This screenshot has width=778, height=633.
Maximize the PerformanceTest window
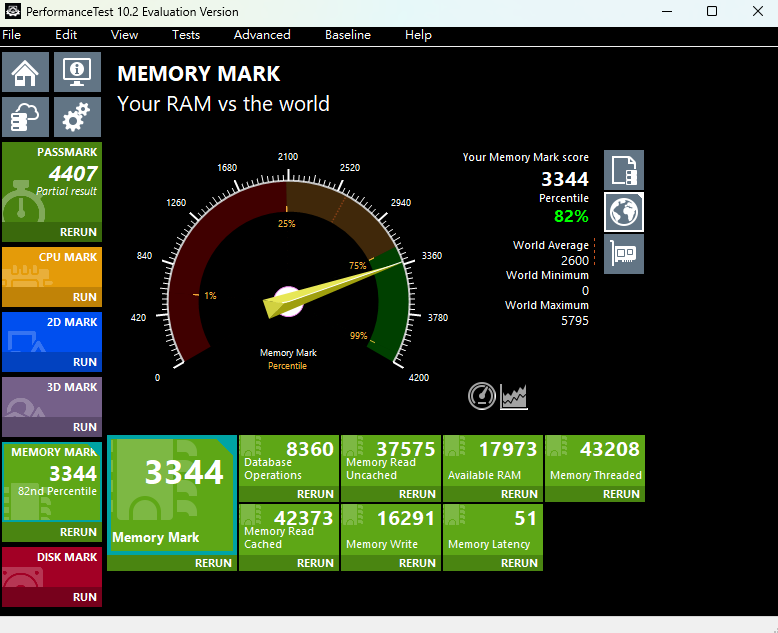[x=712, y=11]
